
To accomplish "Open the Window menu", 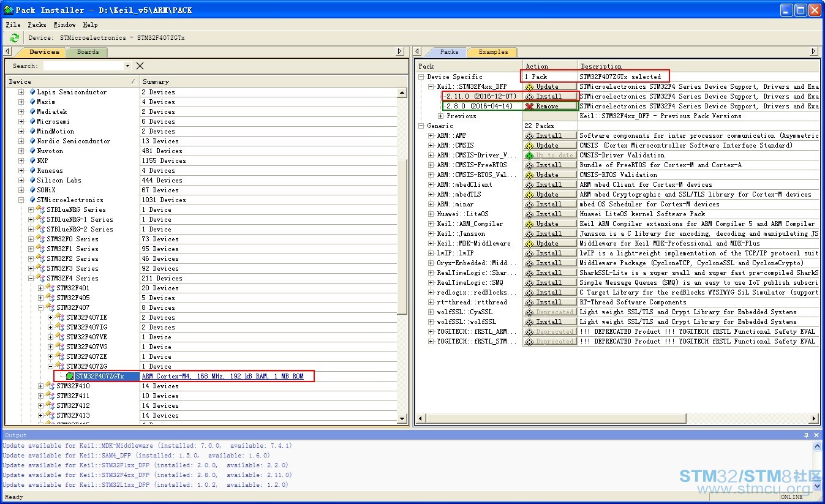I will tap(64, 24).
